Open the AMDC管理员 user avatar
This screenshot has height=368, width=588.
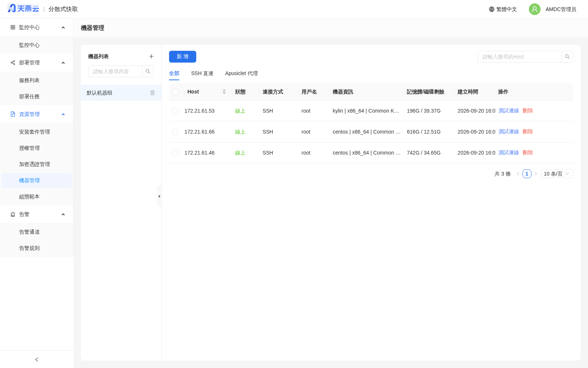coord(535,9)
